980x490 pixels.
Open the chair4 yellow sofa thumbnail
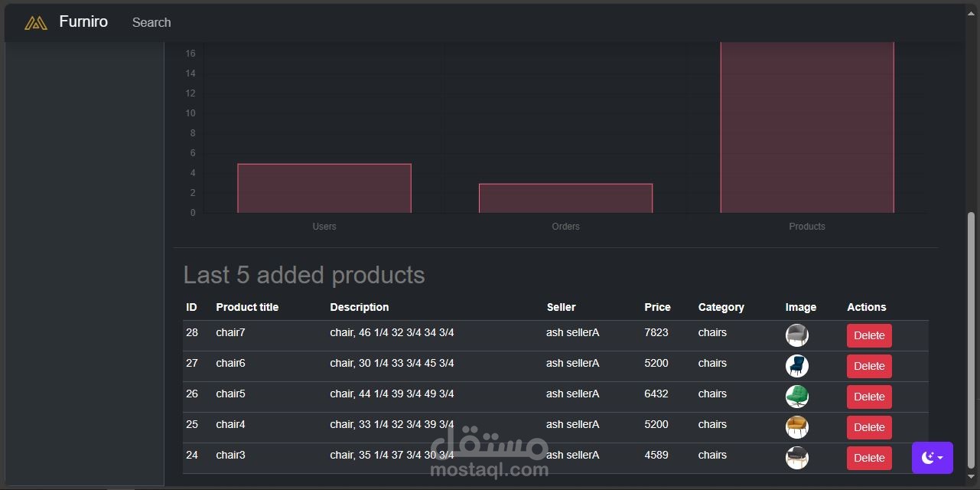tap(797, 427)
